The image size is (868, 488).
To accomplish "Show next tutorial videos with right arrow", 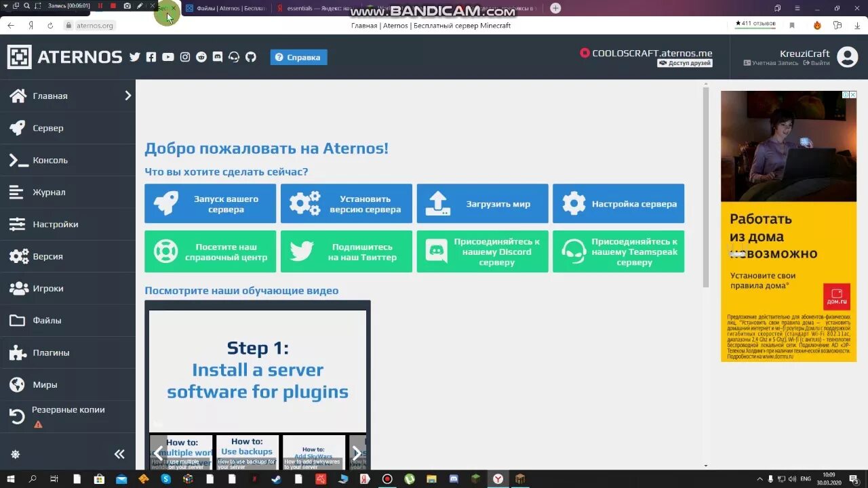I will coord(357,453).
